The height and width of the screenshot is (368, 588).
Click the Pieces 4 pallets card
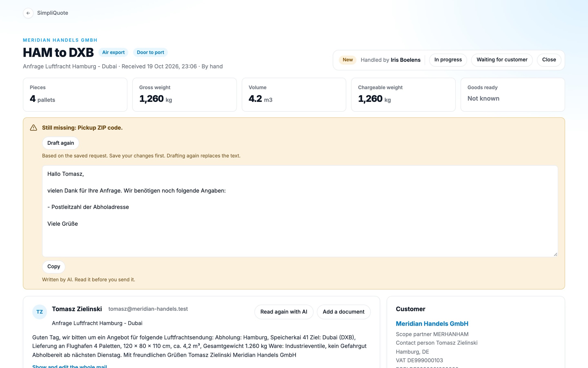[75, 95]
